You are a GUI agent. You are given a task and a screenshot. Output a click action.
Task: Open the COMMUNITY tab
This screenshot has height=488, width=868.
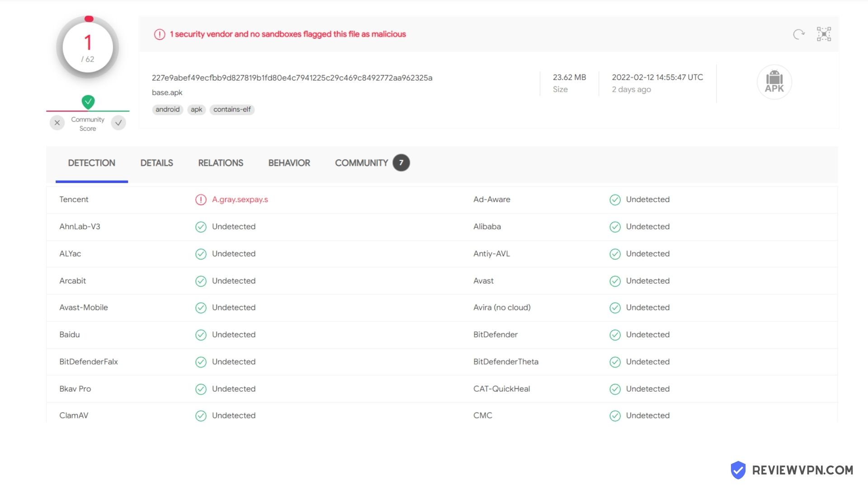tap(372, 163)
